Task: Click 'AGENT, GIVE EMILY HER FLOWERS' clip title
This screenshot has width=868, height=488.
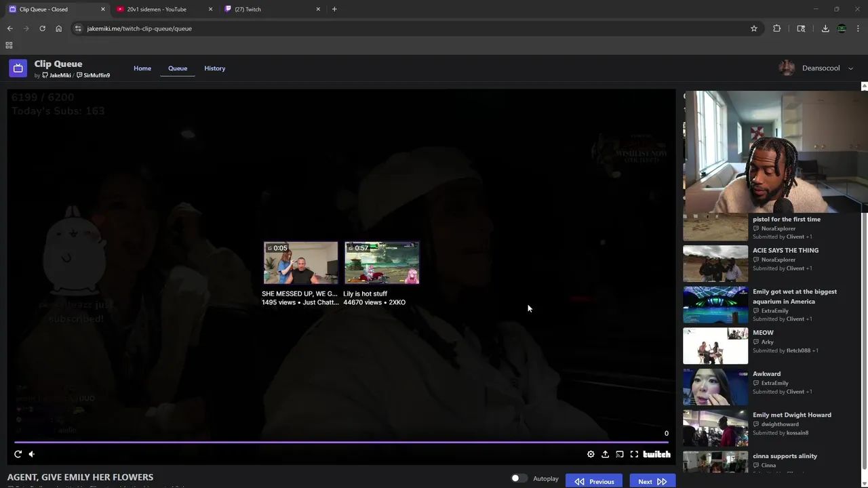Action: (x=80, y=477)
